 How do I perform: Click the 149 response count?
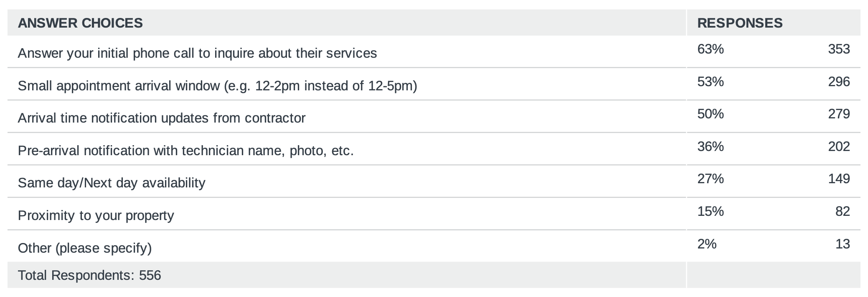[839, 179]
